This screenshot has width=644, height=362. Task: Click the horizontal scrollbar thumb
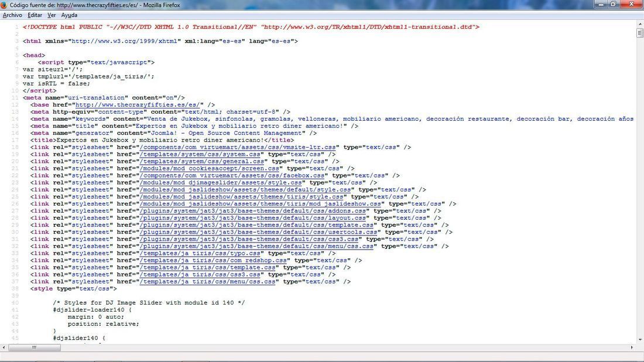click(x=34, y=347)
